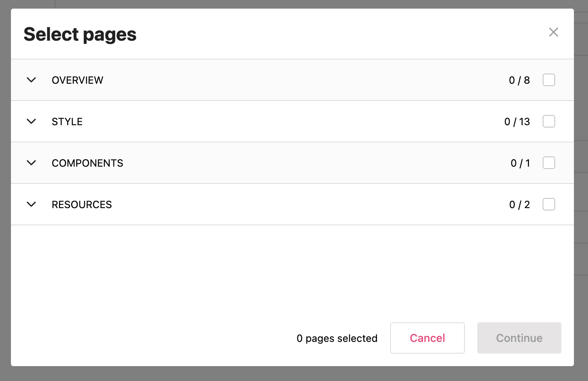Click the RESOURCES section label
The height and width of the screenshot is (381, 588).
82,205
